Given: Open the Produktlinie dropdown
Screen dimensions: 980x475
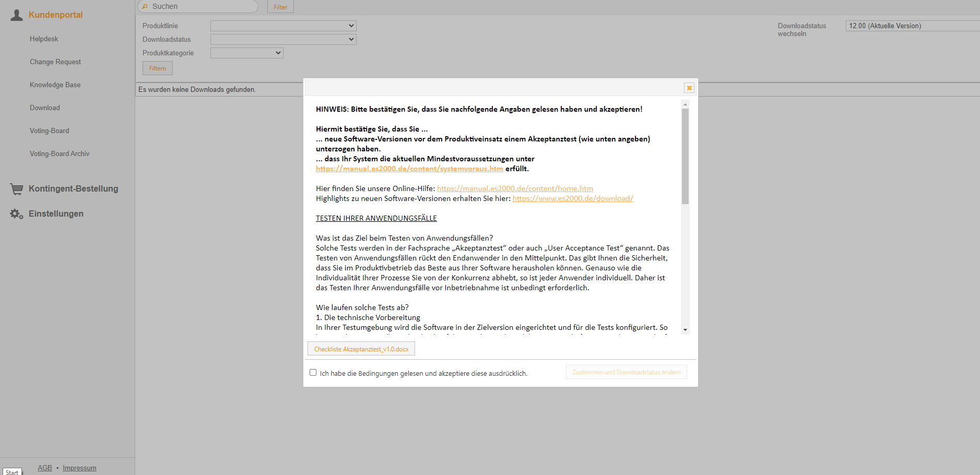Looking at the screenshot, I should click(284, 26).
